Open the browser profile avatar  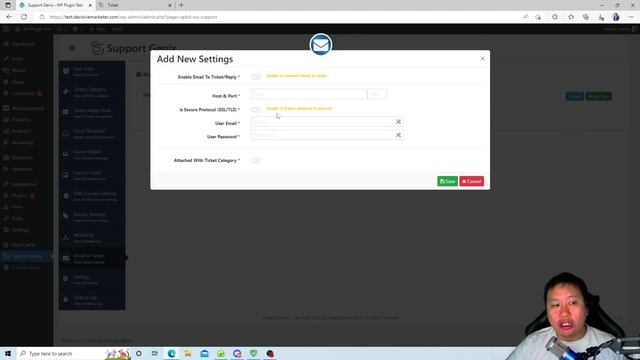tap(616, 17)
